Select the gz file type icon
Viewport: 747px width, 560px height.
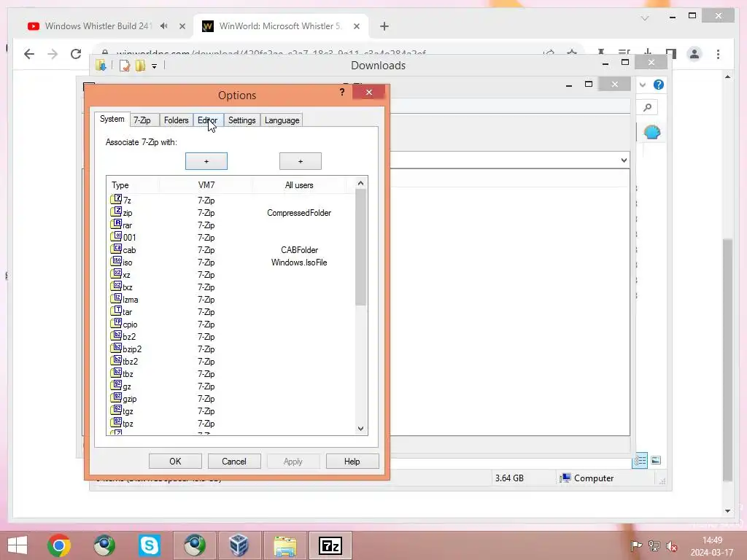tap(116, 385)
